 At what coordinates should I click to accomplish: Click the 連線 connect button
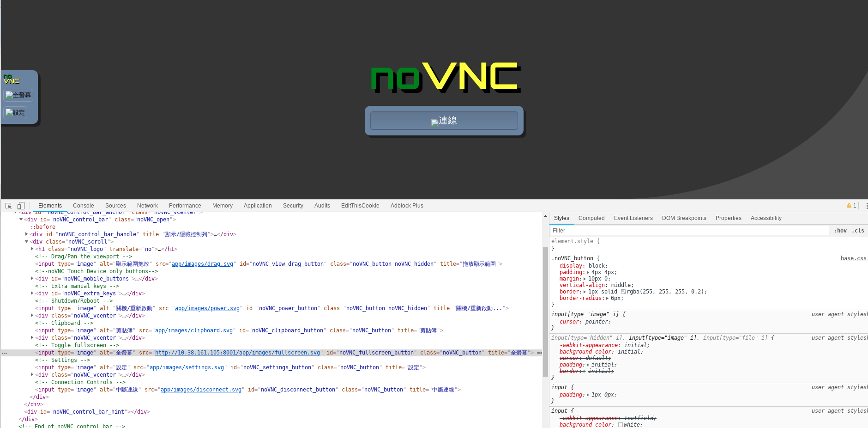click(x=443, y=120)
